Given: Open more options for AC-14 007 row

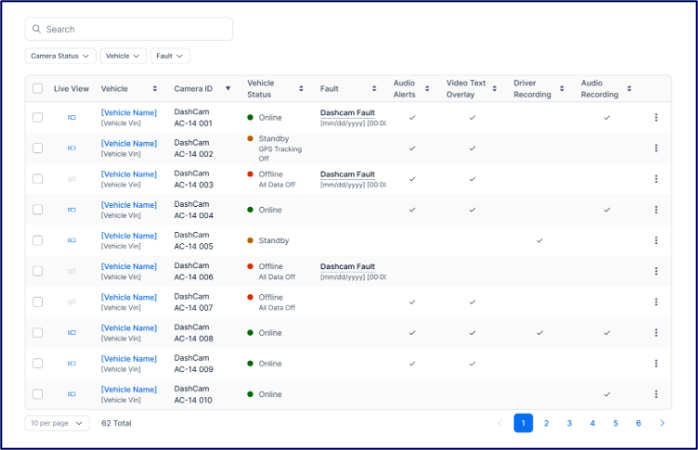Looking at the screenshot, I should pos(656,302).
